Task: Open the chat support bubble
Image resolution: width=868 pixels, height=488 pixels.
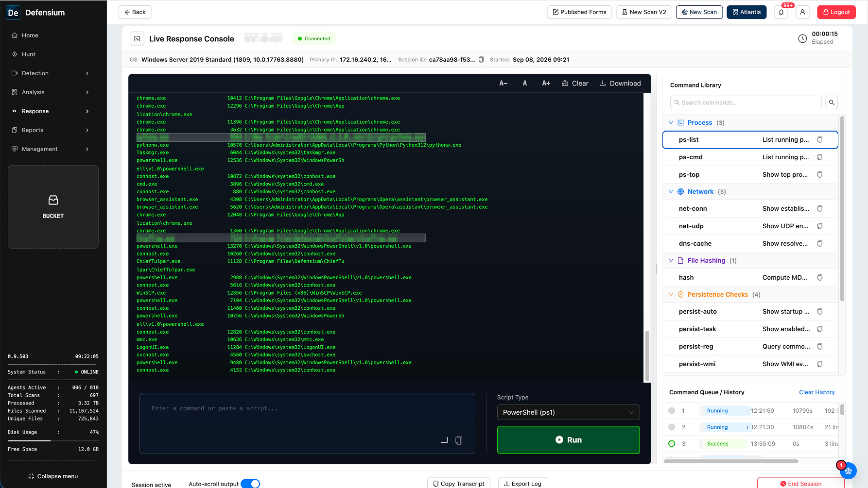Action: pyautogui.click(x=848, y=471)
